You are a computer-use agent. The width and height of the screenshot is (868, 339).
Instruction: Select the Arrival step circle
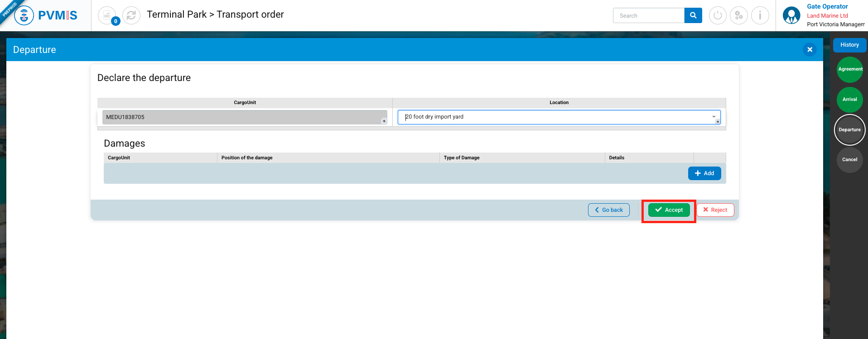849,100
